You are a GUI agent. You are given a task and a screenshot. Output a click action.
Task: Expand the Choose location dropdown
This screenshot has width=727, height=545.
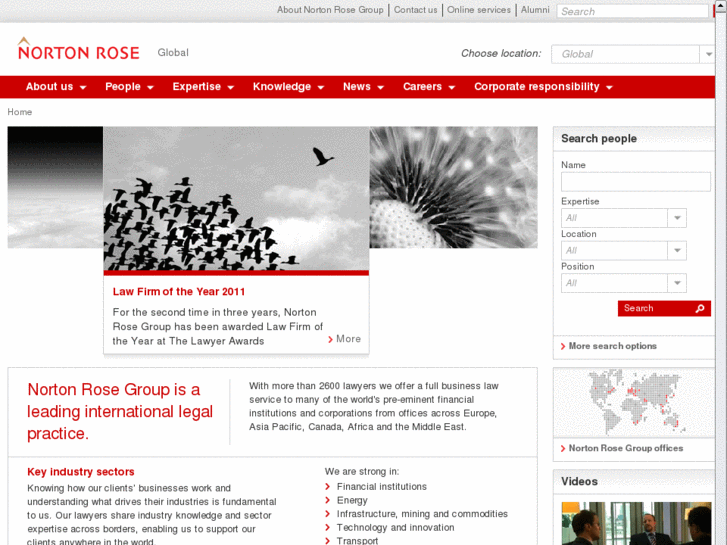click(x=708, y=54)
